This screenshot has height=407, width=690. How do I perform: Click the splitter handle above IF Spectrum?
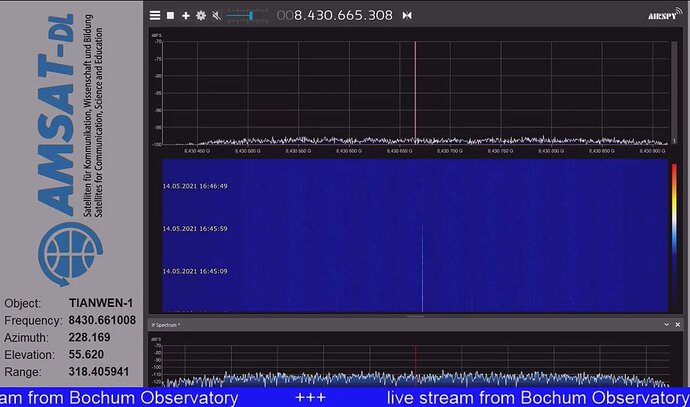(415, 316)
